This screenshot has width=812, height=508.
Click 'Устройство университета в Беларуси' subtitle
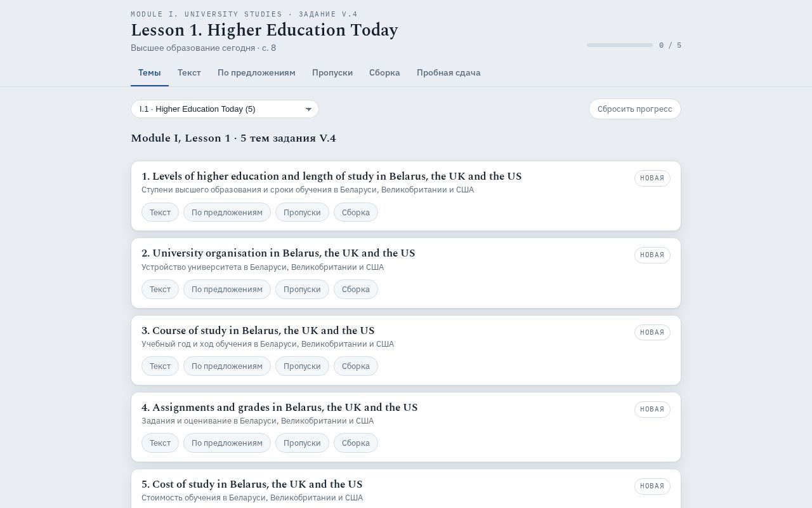263,267
